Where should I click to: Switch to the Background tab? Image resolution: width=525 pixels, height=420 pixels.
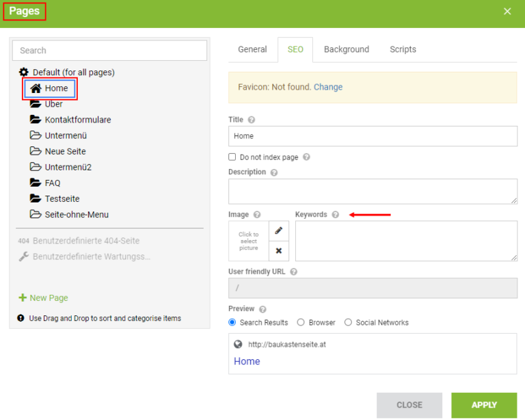[347, 49]
